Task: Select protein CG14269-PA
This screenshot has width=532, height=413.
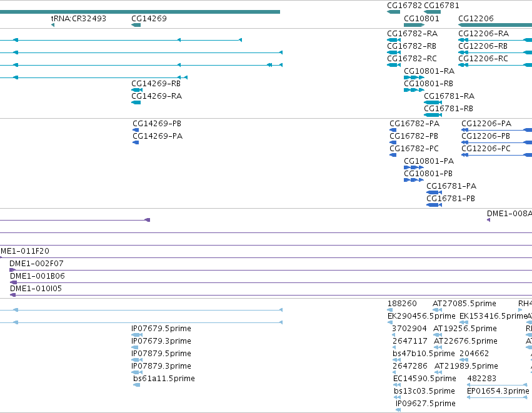Action: tap(158, 136)
